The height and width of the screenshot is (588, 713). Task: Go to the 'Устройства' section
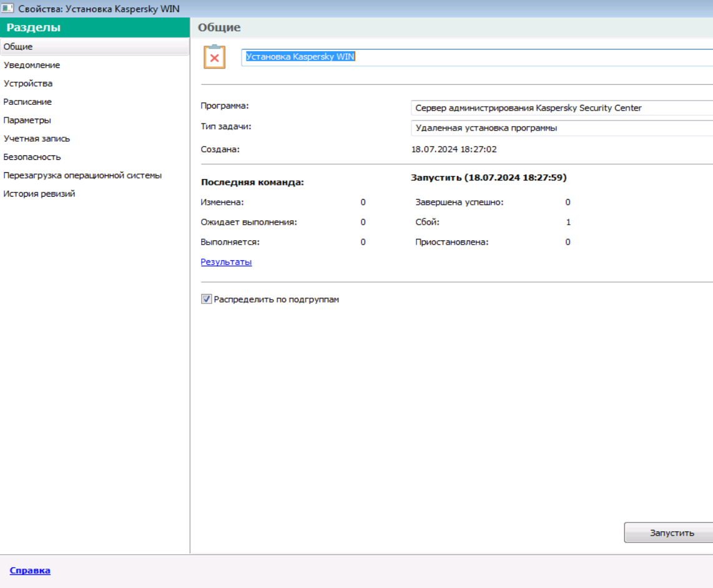tap(28, 84)
